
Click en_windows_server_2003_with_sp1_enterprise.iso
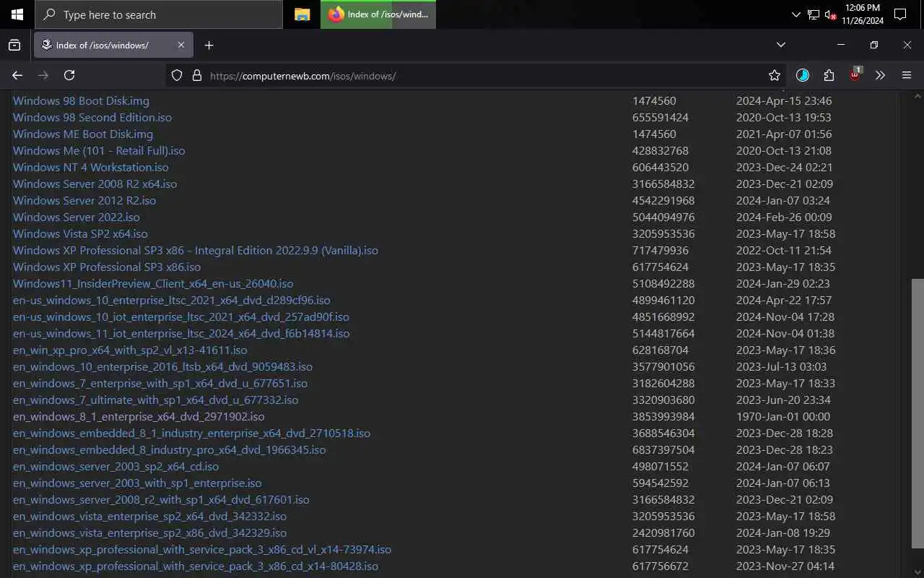pos(137,483)
